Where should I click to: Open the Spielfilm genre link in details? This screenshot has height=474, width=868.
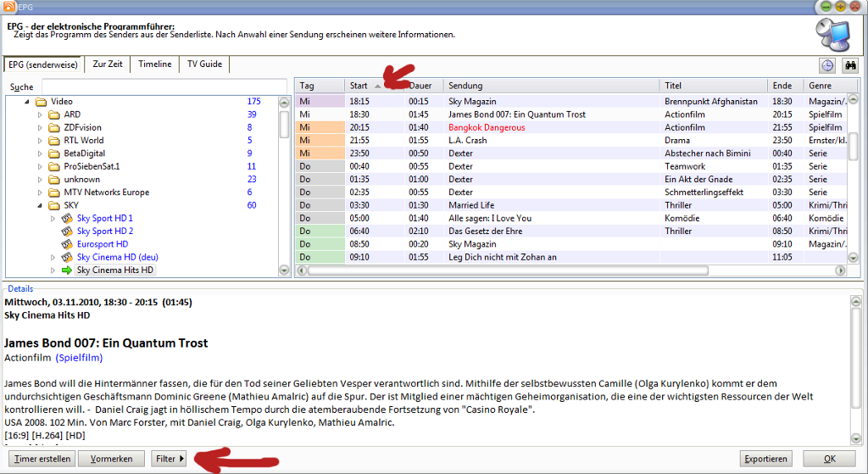(x=79, y=358)
